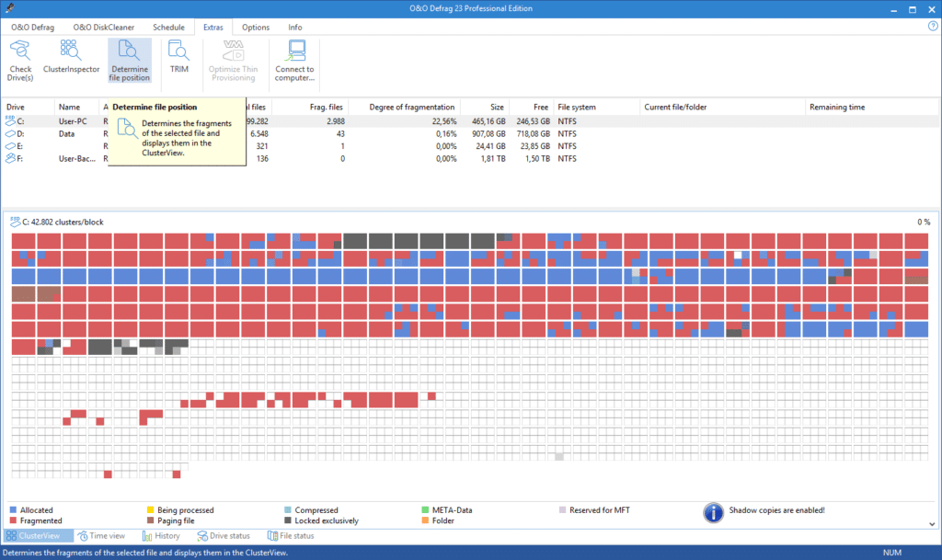Click the Shadow copies info icon
942x560 pixels.
coord(713,512)
